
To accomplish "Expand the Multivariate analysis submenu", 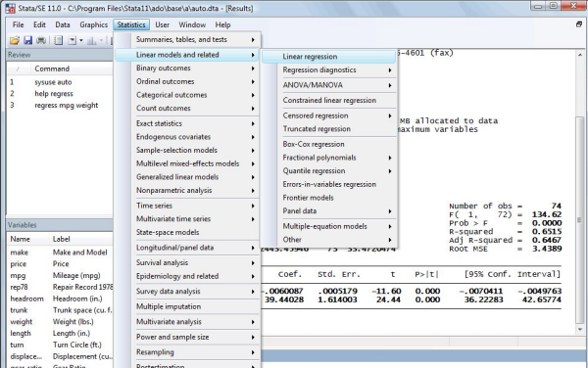I will click(187, 322).
